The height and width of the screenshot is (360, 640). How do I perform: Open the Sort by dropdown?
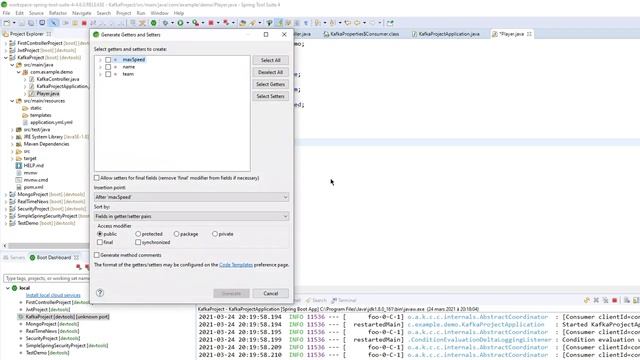coord(191,216)
